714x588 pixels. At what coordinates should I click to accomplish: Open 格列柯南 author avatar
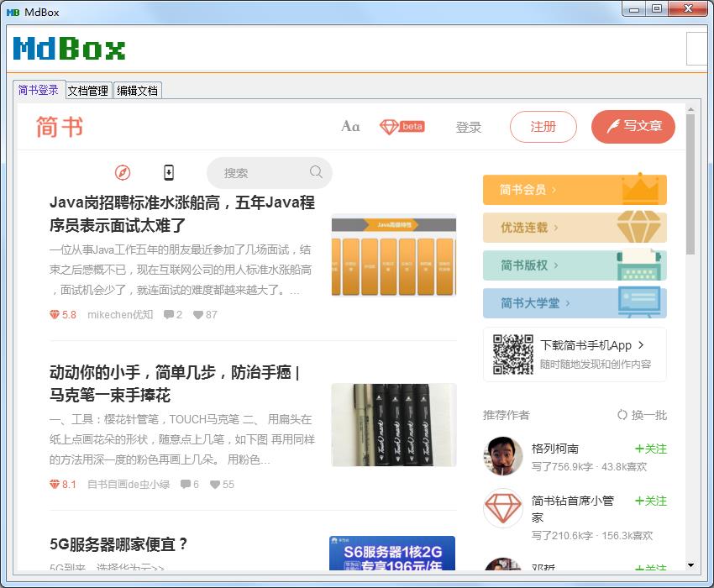tap(502, 456)
